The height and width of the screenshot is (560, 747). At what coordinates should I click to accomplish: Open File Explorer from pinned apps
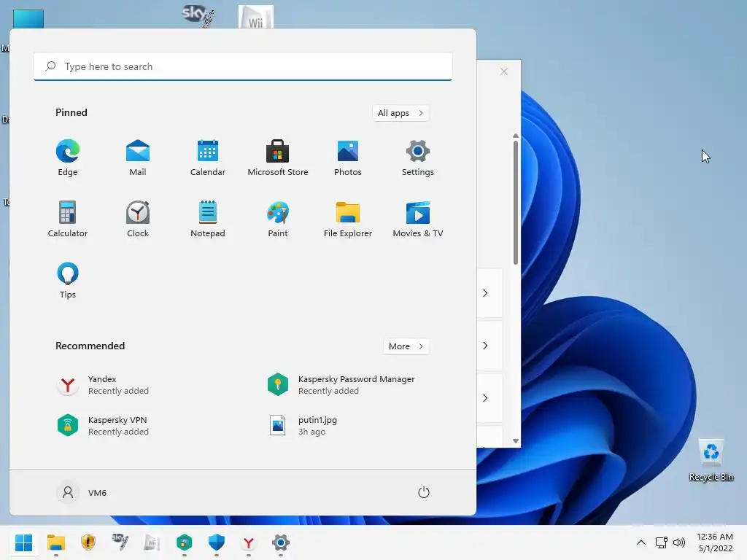[x=348, y=219]
